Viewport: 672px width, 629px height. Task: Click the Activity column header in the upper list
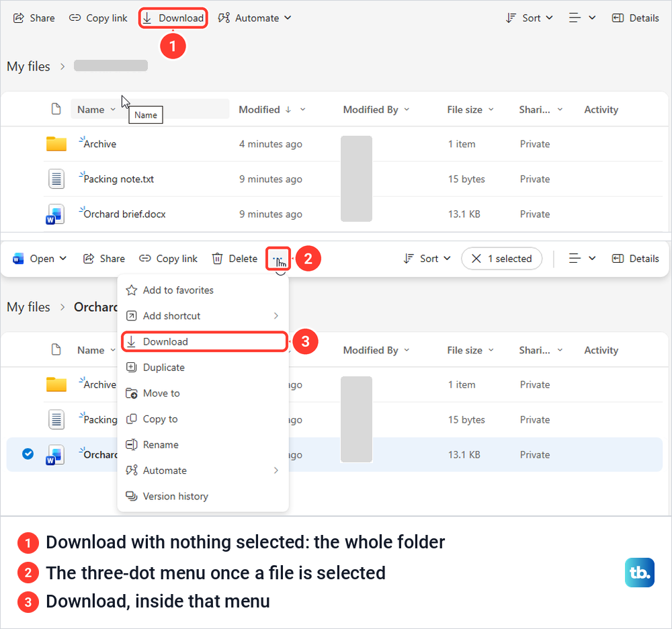point(601,110)
